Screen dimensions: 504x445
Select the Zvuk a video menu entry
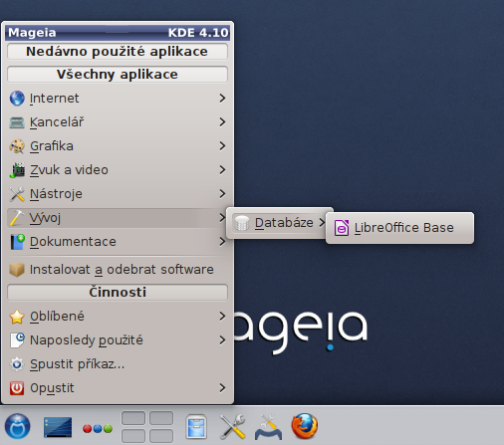(118, 170)
